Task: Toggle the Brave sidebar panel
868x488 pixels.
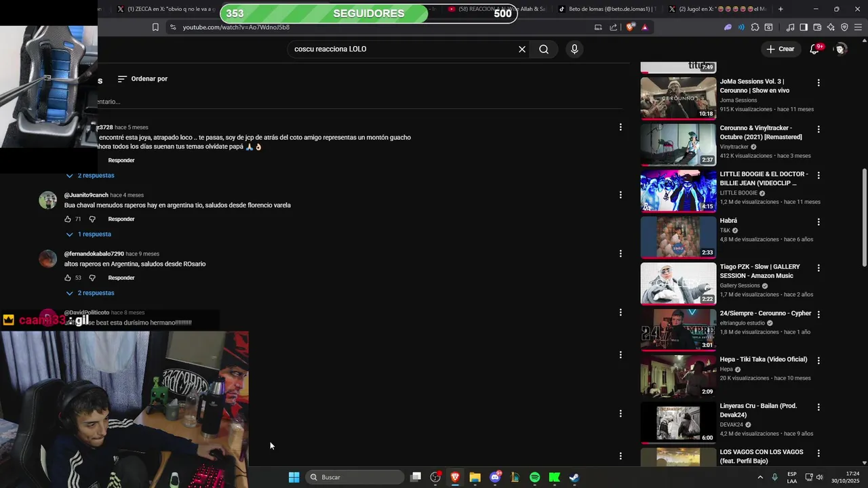Action: point(804,27)
